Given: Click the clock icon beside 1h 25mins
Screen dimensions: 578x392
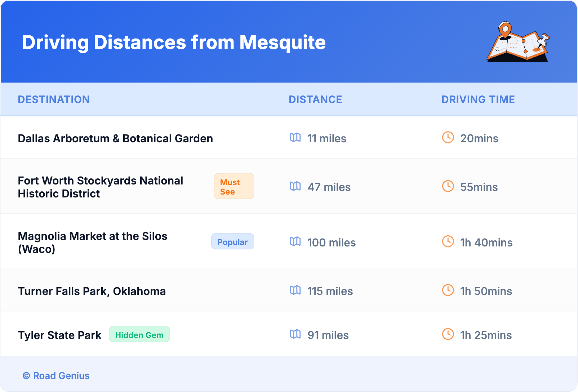Looking at the screenshot, I should click(x=448, y=334).
